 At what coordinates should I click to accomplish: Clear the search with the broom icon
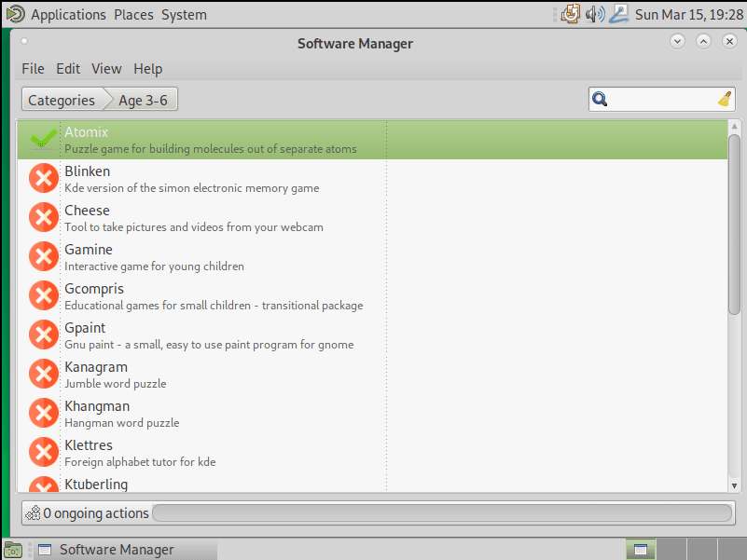click(x=725, y=99)
